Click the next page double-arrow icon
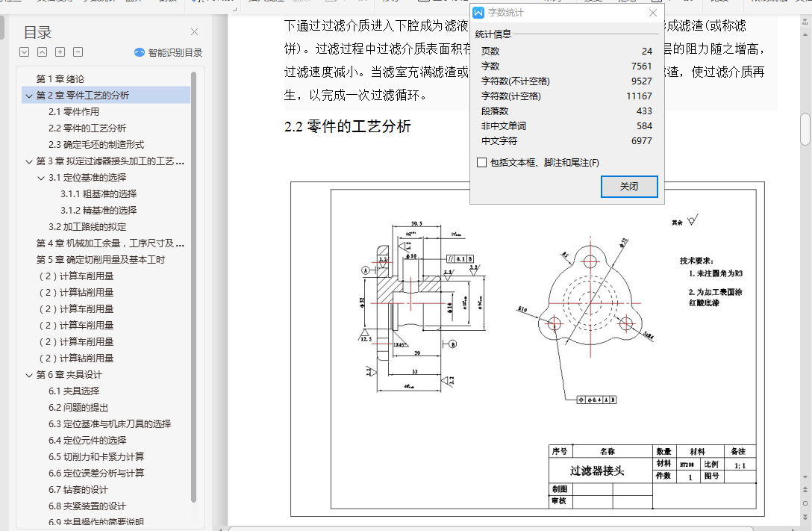The width and height of the screenshot is (812, 531). point(805,517)
